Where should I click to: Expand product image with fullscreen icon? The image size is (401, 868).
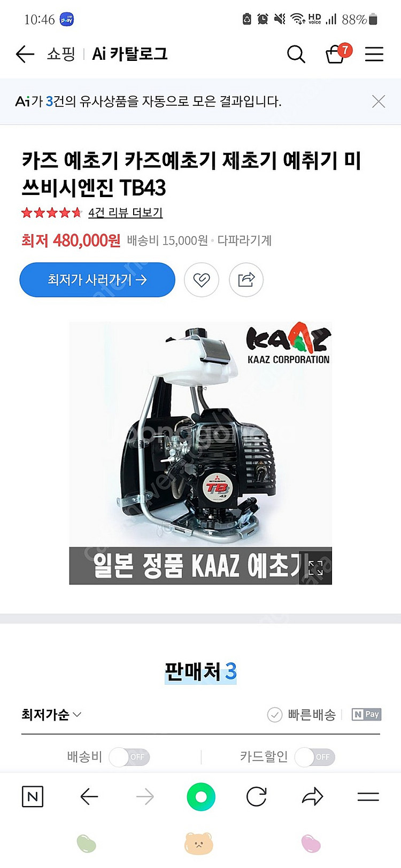(315, 568)
